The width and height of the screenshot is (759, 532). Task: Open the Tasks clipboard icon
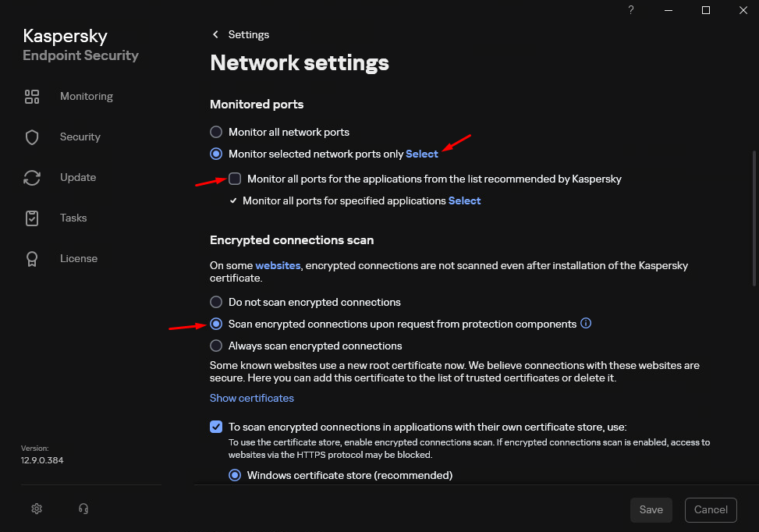(31, 218)
